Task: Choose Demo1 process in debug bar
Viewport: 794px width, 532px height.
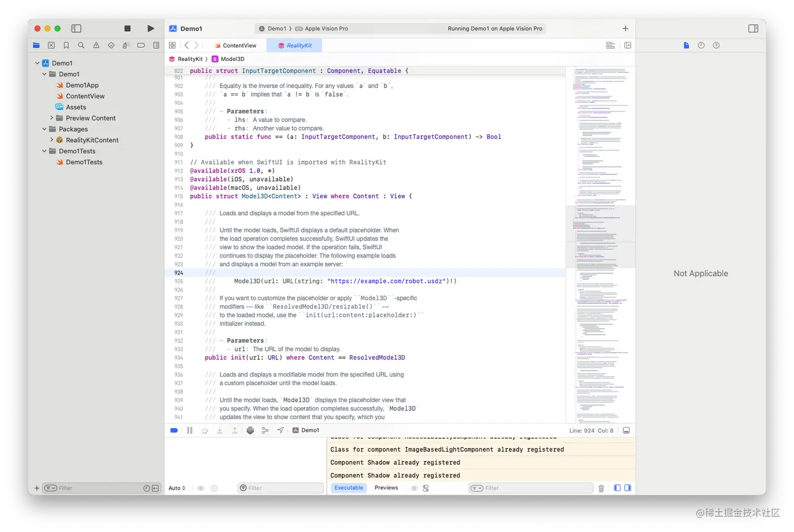Action: (x=306, y=430)
